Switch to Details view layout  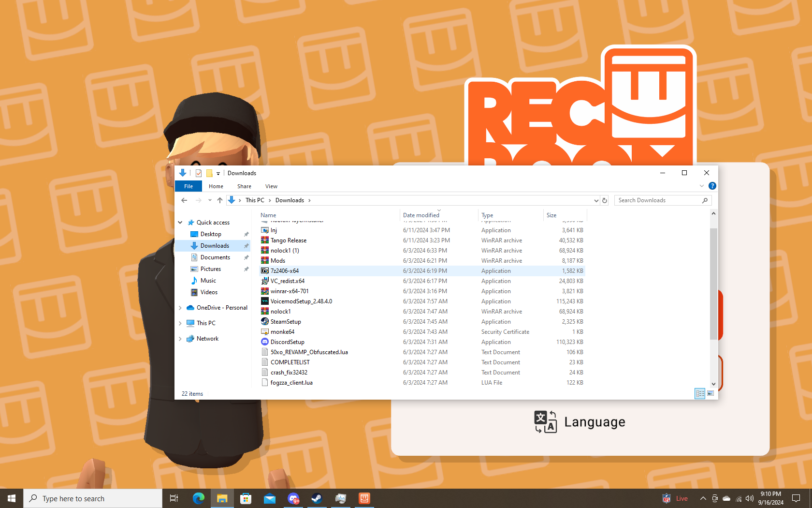[x=700, y=394]
